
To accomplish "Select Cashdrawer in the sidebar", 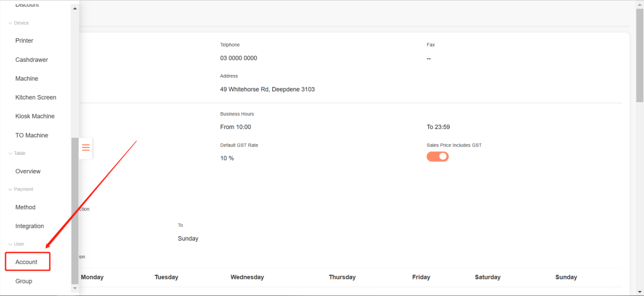I will (31, 60).
